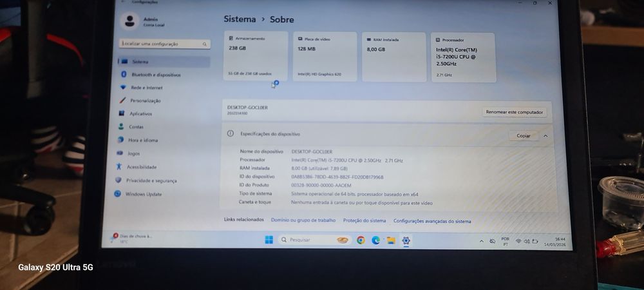Select the Tipo de sistema 64 bits text

pyautogui.click(x=354, y=194)
